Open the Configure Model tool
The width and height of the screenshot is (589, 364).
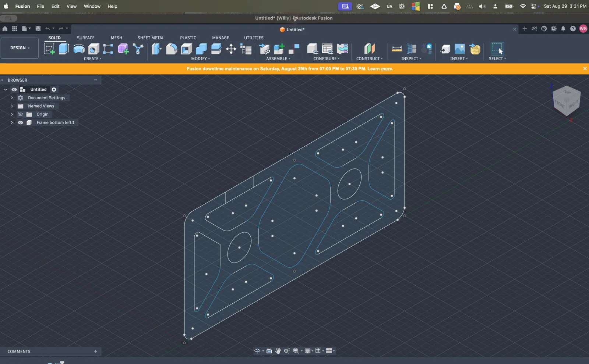pyautogui.click(x=313, y=49)
